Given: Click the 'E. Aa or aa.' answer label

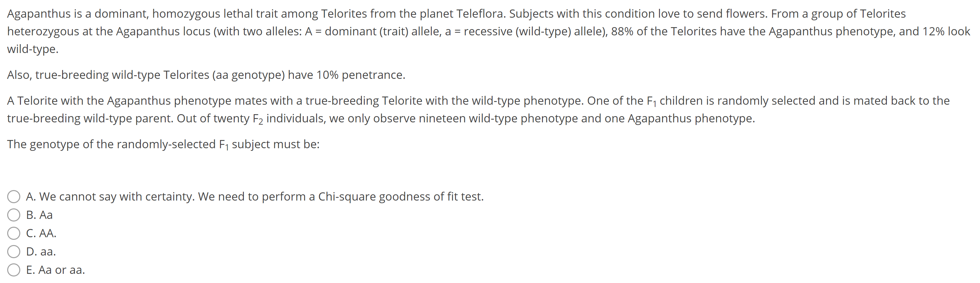Looking at the screenshot, I should (x=56, y=270).
